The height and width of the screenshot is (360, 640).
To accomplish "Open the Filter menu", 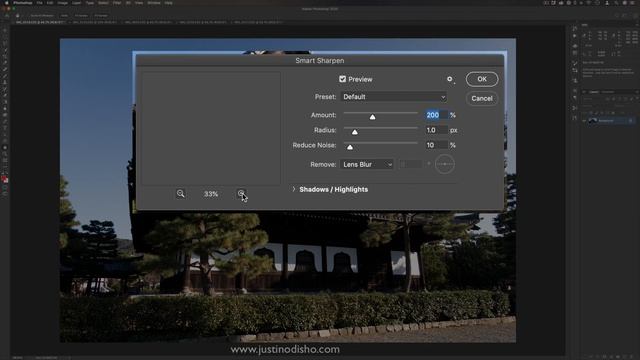I will pos(117,2).
